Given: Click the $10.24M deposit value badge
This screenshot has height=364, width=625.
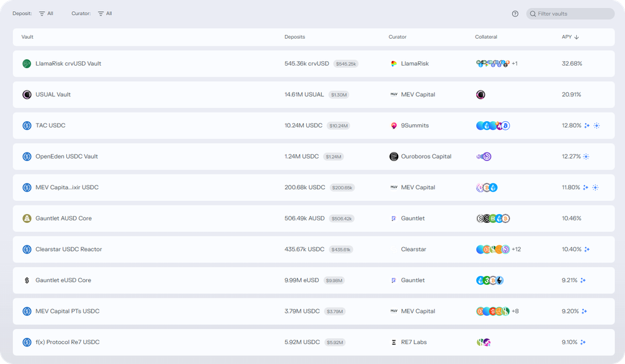Looking at the screenshot, I should (338, 126).
